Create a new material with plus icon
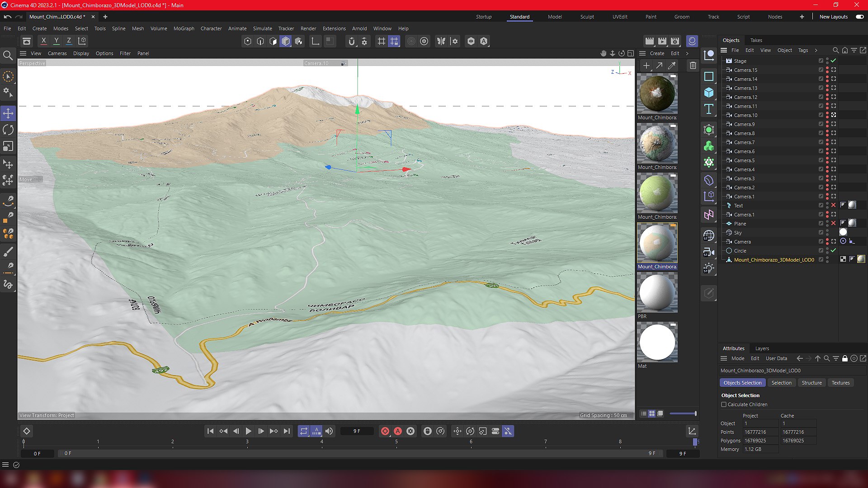Image resolution: width=868 pixels, height=488 pixels. pyautogui.click(x=646, y=66)
